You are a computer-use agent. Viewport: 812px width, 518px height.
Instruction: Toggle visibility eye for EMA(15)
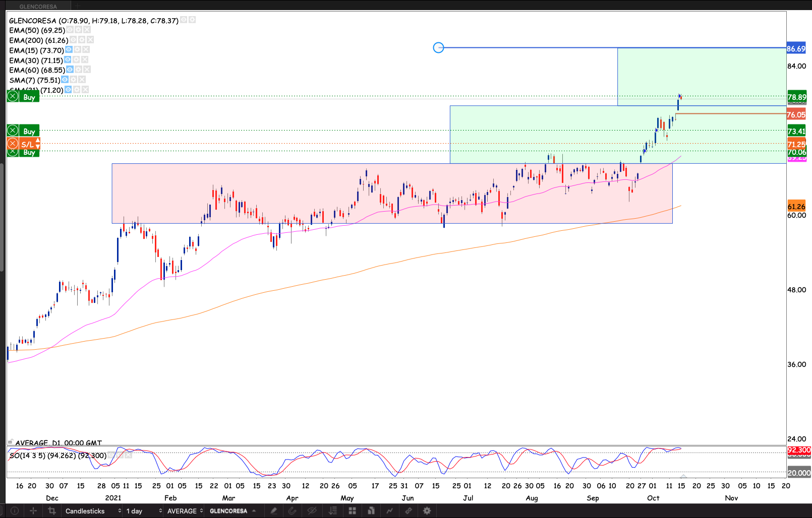pos(69,50)
